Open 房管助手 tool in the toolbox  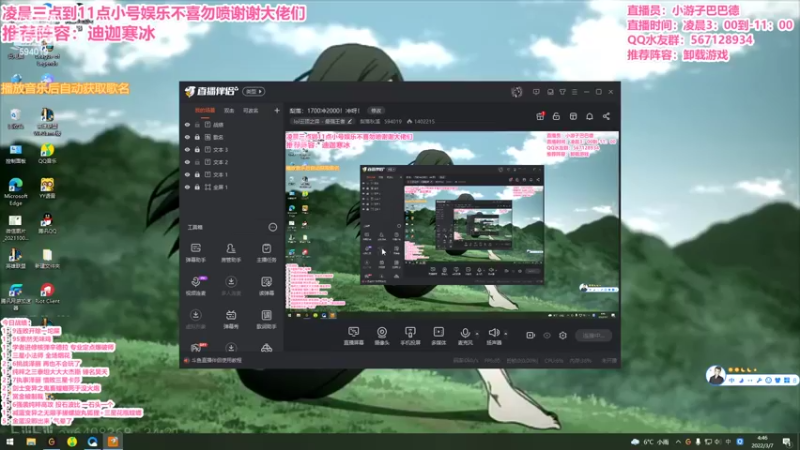click(x=231, y=253)
